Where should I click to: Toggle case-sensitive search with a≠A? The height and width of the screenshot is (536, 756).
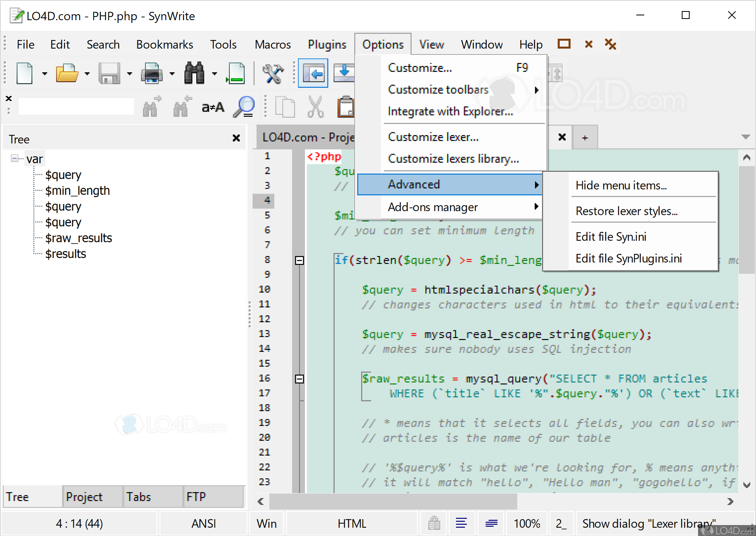coord(213,107)
